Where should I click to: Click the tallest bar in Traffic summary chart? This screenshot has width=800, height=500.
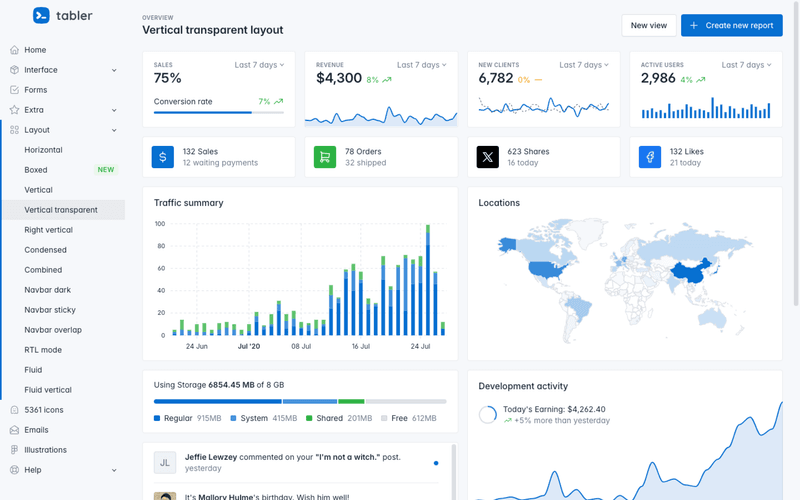428,280
